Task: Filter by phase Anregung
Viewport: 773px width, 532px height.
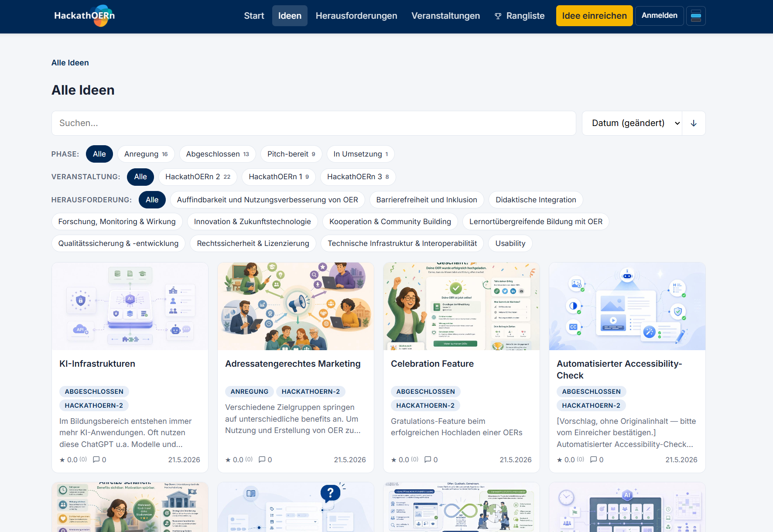Action: pos(146,154)
